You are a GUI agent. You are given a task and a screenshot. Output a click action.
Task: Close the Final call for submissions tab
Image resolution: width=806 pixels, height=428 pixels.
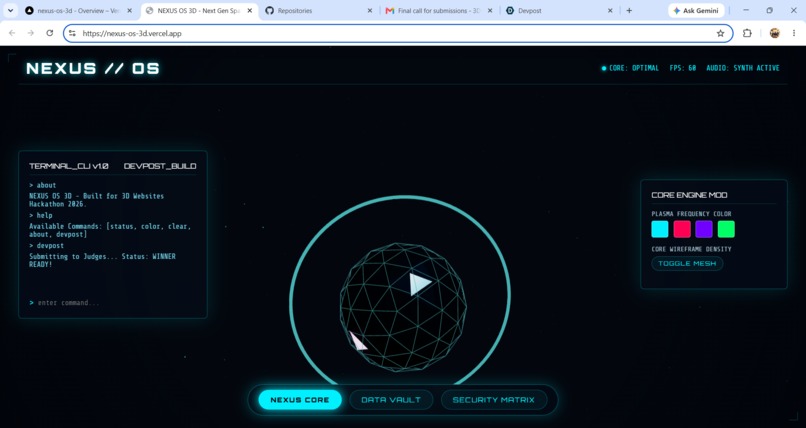pyautogui.click(x=490, y=10)
